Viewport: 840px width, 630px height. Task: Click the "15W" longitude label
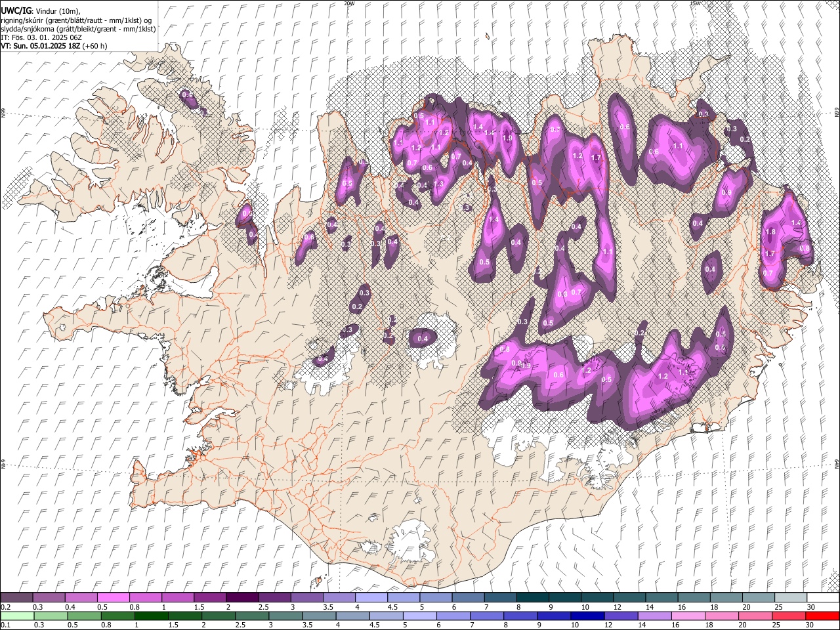coord(694,3)
